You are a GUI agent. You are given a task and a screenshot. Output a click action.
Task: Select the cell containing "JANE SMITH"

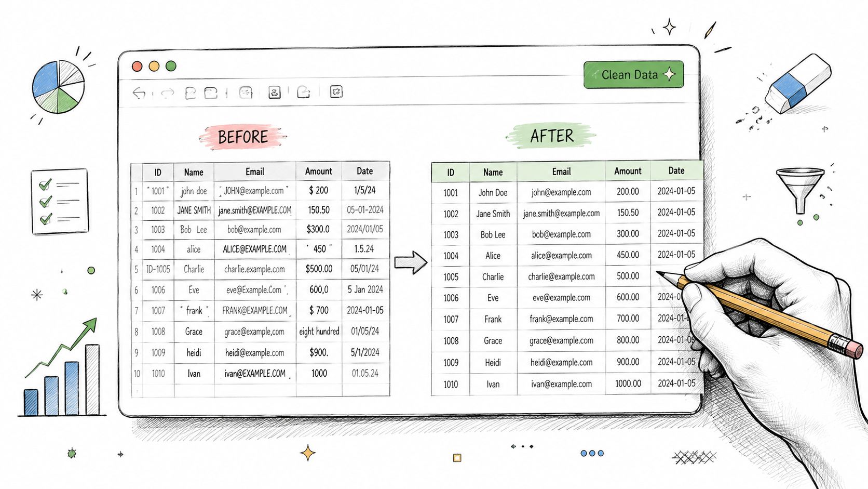click(194, 210)
